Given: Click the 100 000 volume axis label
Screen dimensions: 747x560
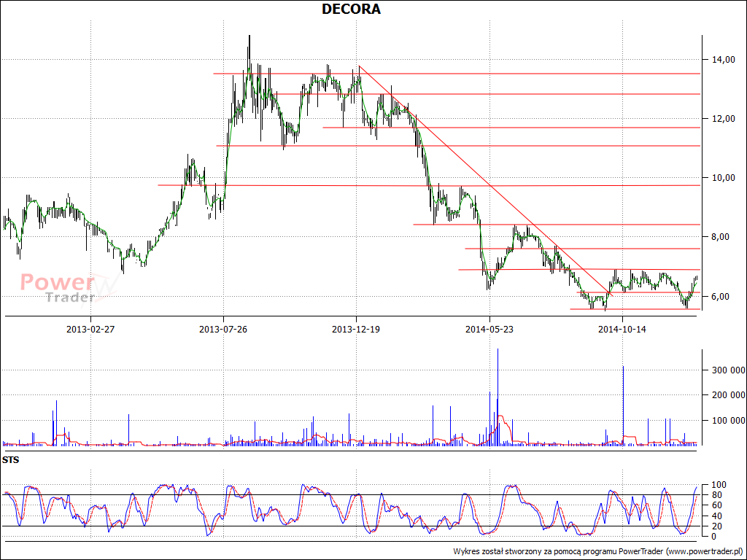Looking at the screenshot, I should coord(729,421).
